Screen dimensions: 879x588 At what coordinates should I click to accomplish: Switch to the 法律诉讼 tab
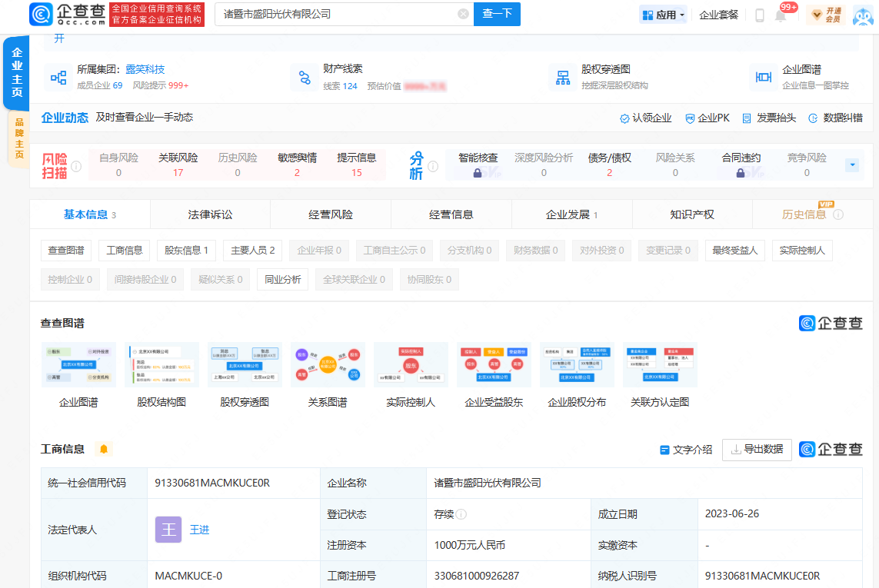coord(210,214)
